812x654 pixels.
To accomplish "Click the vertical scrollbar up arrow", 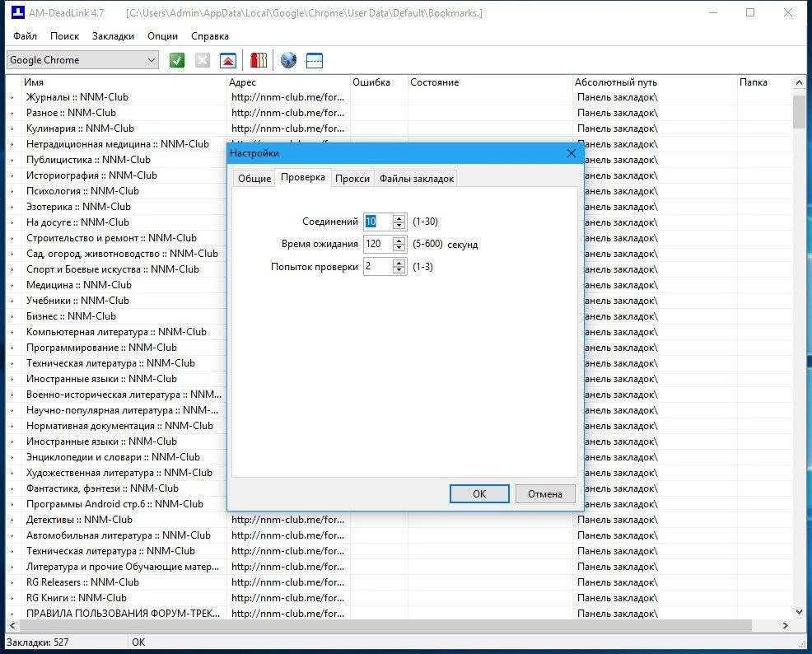I will 799,82.
